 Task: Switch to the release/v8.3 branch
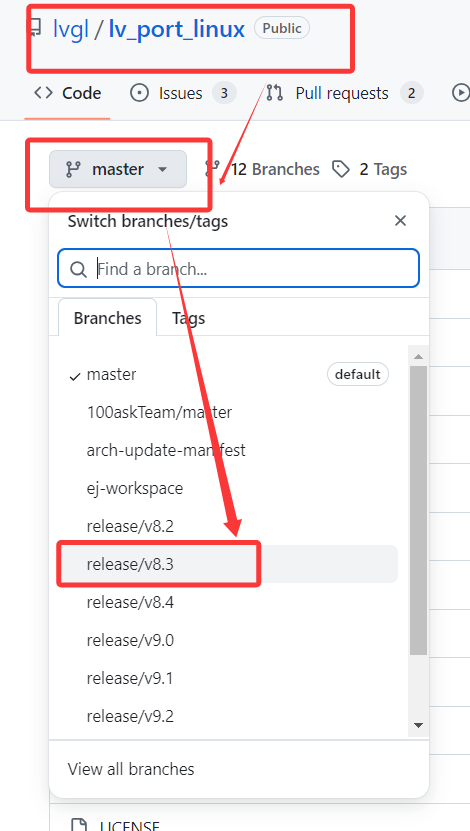228,564
